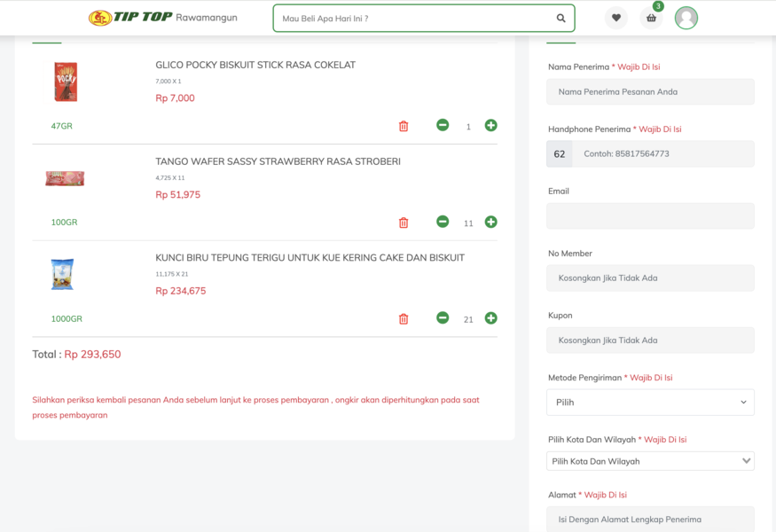Increase Glico Pocky quantity with plus
The height and width of the screenshot is (532, 776).
490,125
